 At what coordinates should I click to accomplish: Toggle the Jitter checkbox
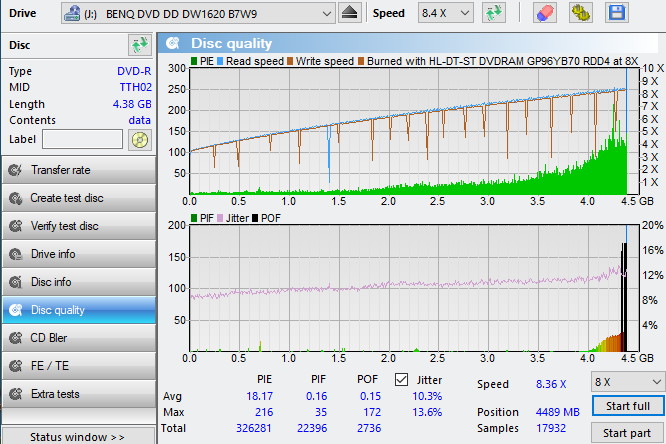click(x=402, y=379)
